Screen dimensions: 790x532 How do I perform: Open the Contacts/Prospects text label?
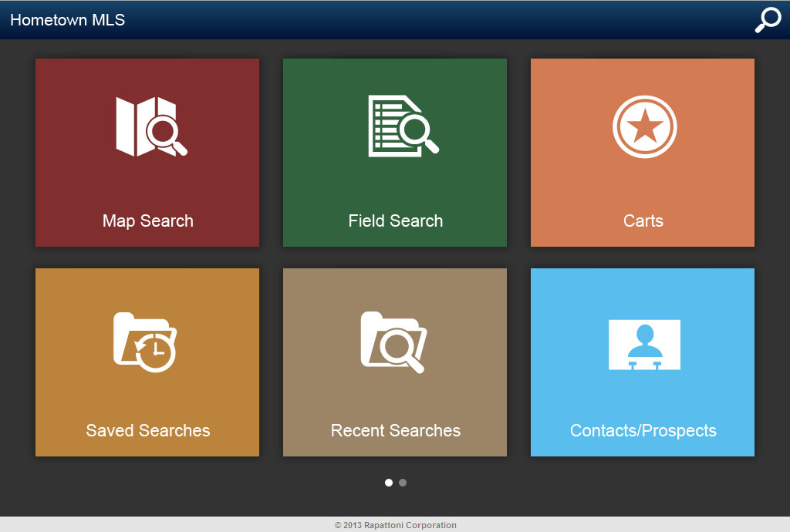(643, 431)
